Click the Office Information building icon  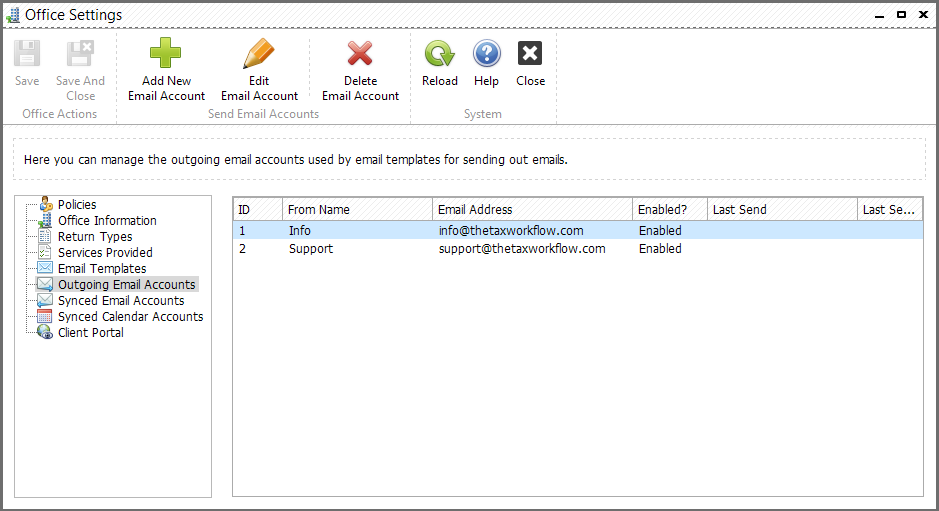tap(46, 220)
